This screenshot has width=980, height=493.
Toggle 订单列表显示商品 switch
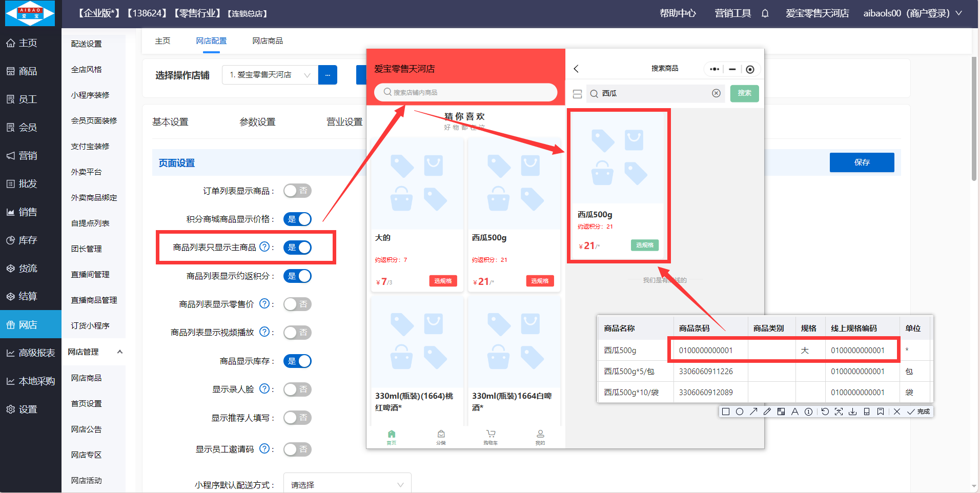297,191
